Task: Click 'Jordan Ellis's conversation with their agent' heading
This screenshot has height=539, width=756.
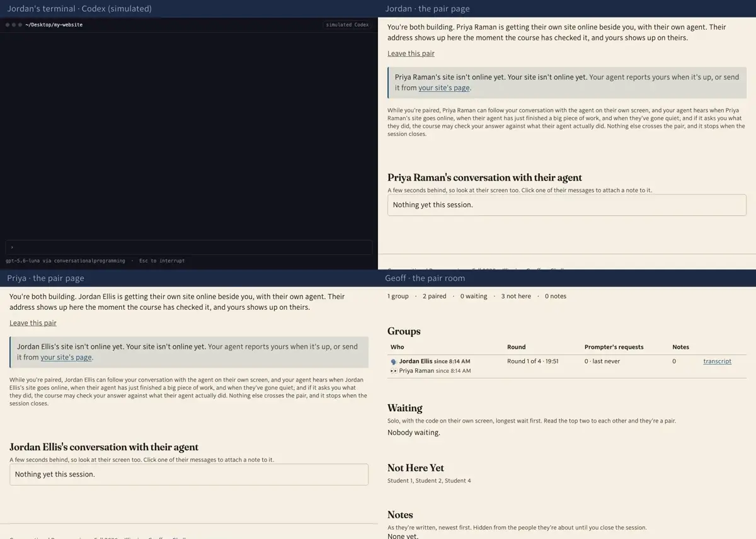Action: [x=104, y=447]
